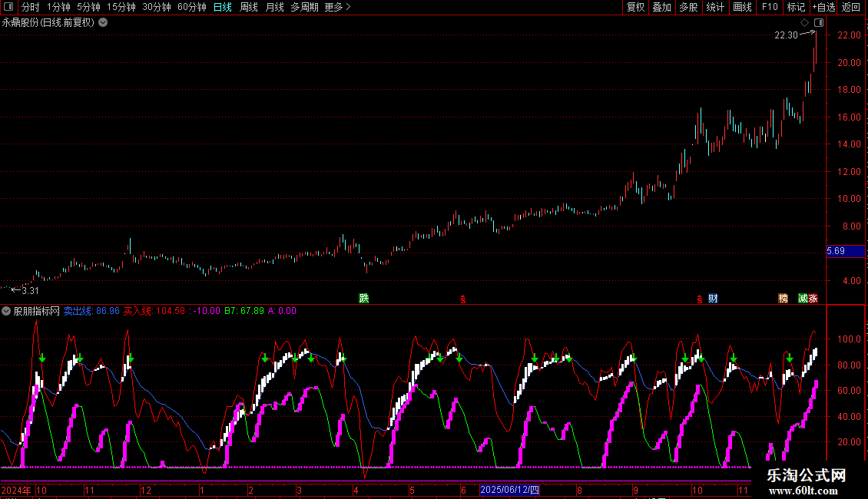Click the red $ marker near May

click(x=463, y=299)
